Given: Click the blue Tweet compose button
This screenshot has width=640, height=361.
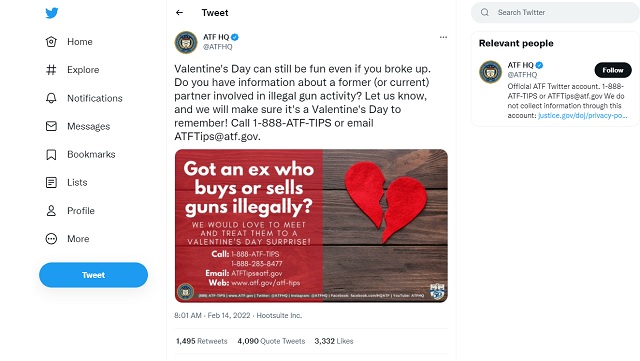Looking at the screenshot, I should click(x=93, y=275).
